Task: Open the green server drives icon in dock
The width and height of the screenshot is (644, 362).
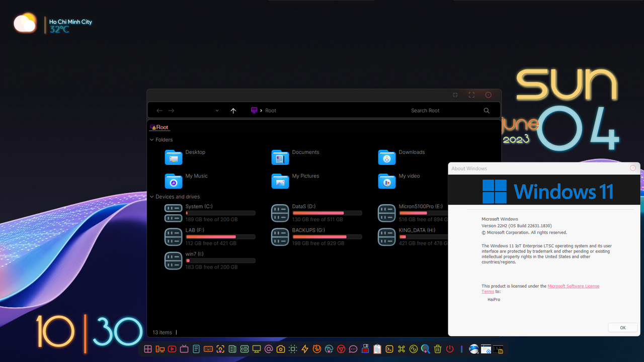Action: tap(245, 349)
